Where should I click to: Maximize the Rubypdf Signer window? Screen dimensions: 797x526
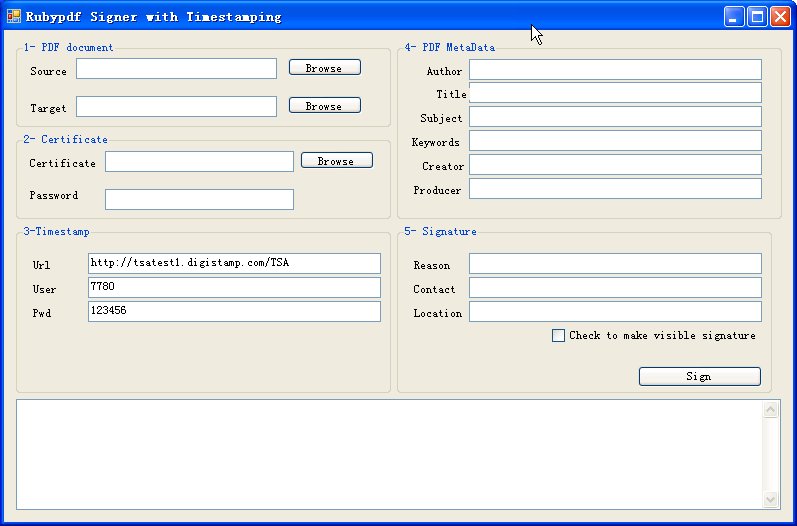click(757, 16)
